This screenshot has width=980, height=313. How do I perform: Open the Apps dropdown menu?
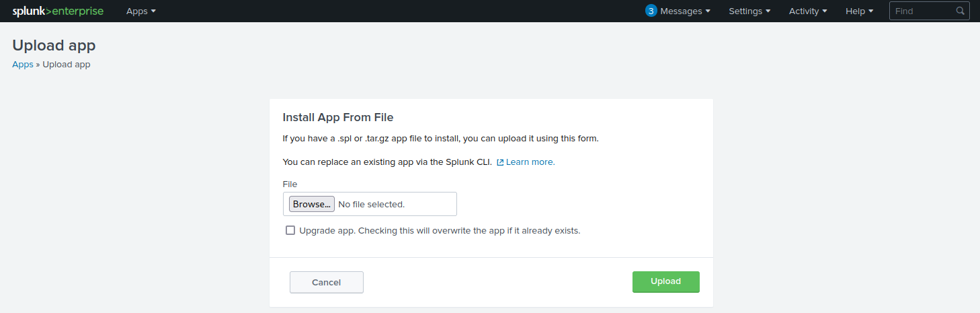click(140, 11)
